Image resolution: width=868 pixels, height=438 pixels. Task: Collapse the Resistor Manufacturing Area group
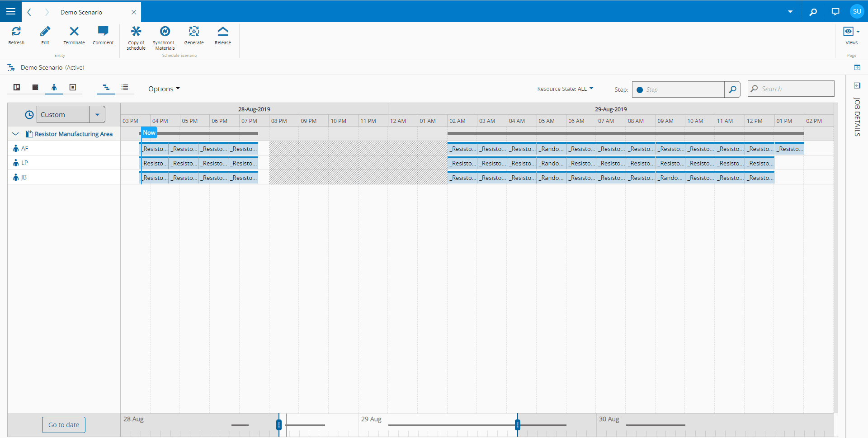point(15,134)
